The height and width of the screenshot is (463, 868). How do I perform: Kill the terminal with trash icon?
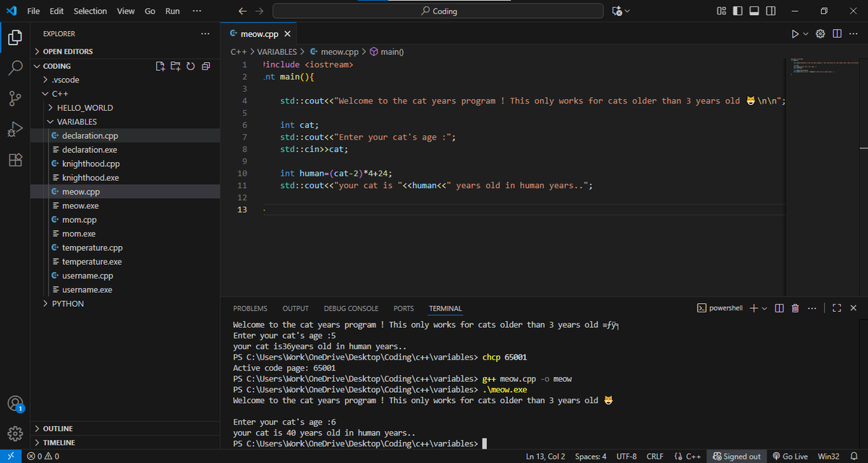coord(795,308)
